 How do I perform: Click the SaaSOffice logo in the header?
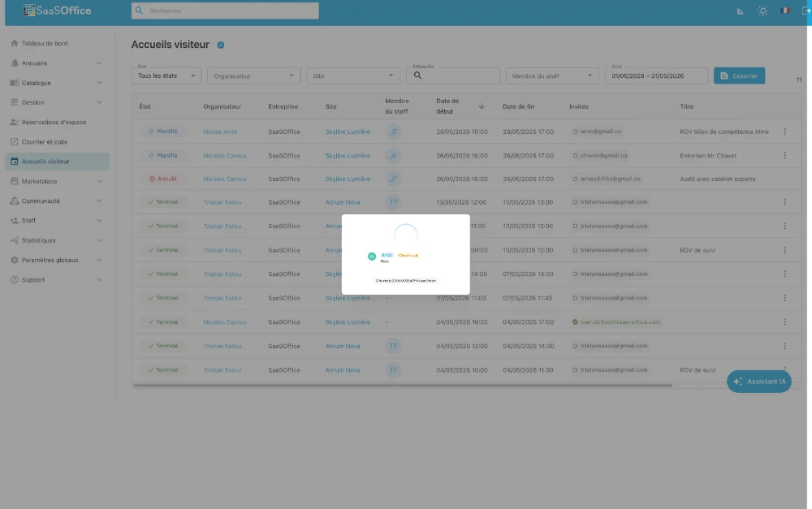click(x=57, y=11)
